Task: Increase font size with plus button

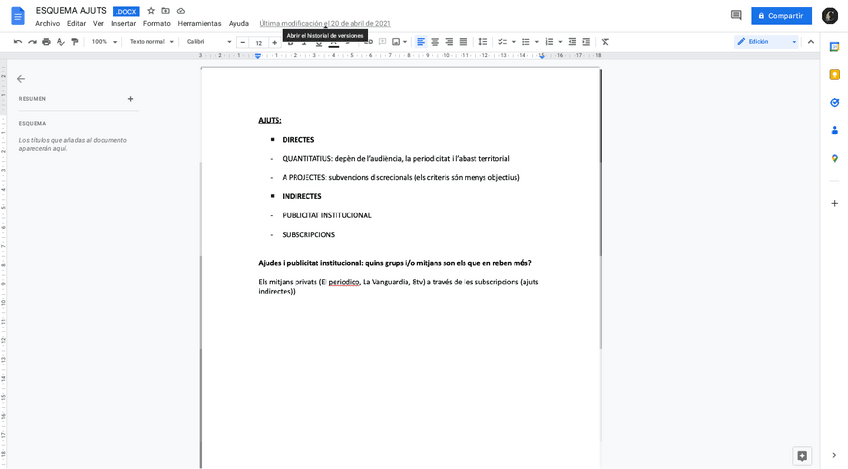Action: 275,42
